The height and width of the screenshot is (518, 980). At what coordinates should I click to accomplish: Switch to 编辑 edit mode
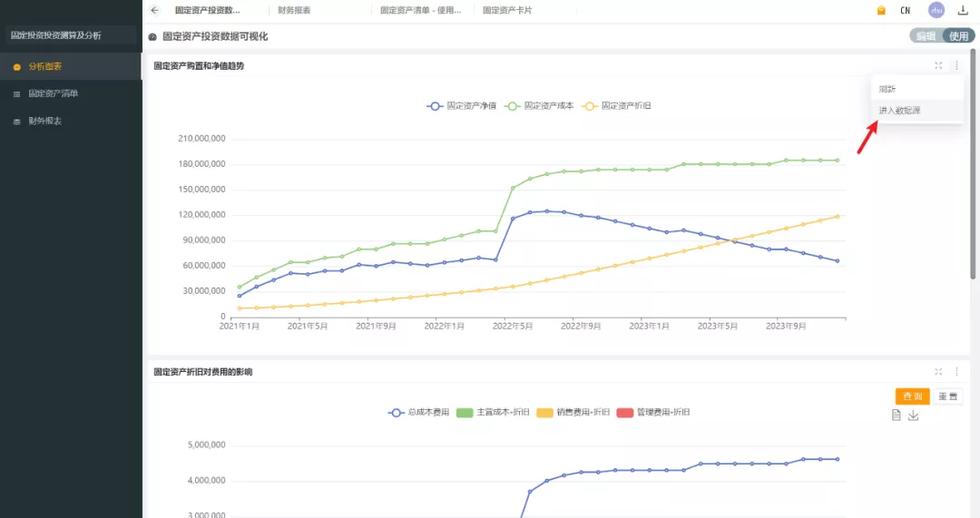pyautogui.click(x=926, y=36)
